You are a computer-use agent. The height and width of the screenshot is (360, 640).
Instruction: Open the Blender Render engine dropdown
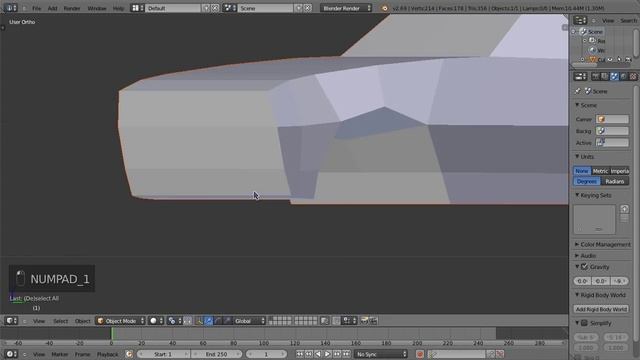[x=346, y=8]
